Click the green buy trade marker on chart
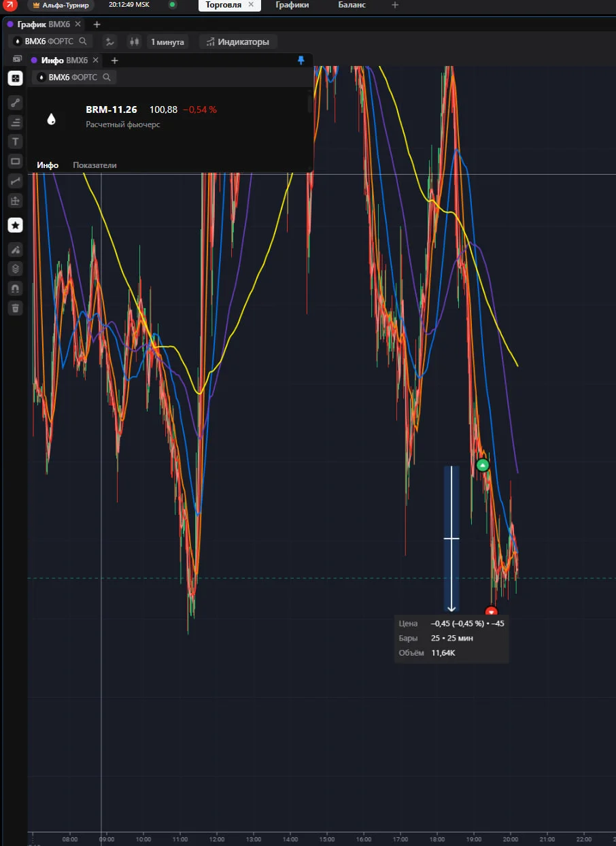 coord(482,465)
